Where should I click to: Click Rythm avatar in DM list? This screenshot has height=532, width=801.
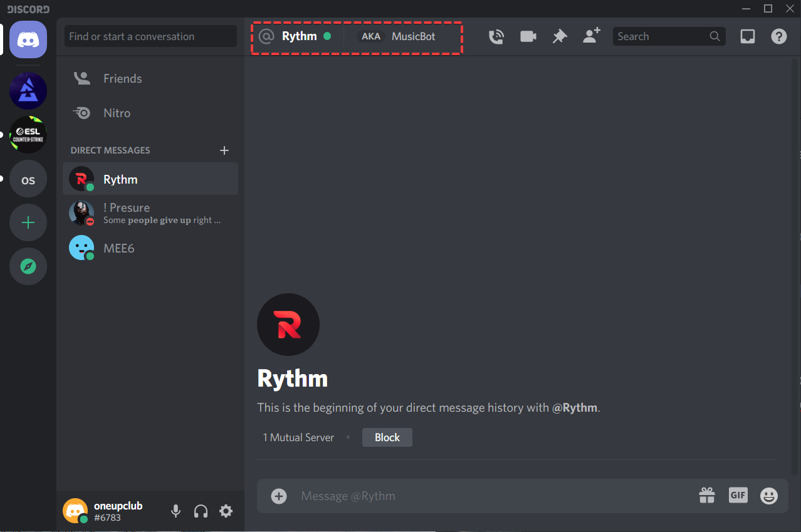pyautogui.click(x=81, y=179)
